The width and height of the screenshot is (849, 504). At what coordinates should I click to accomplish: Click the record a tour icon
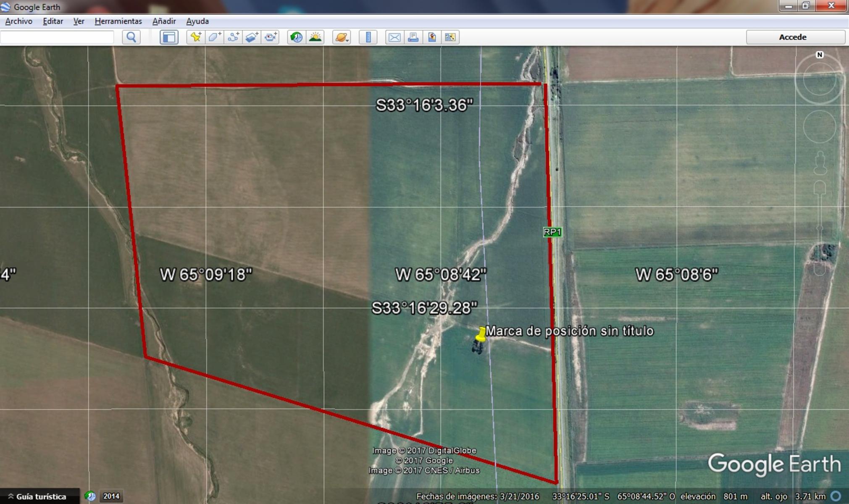(271, 37)
